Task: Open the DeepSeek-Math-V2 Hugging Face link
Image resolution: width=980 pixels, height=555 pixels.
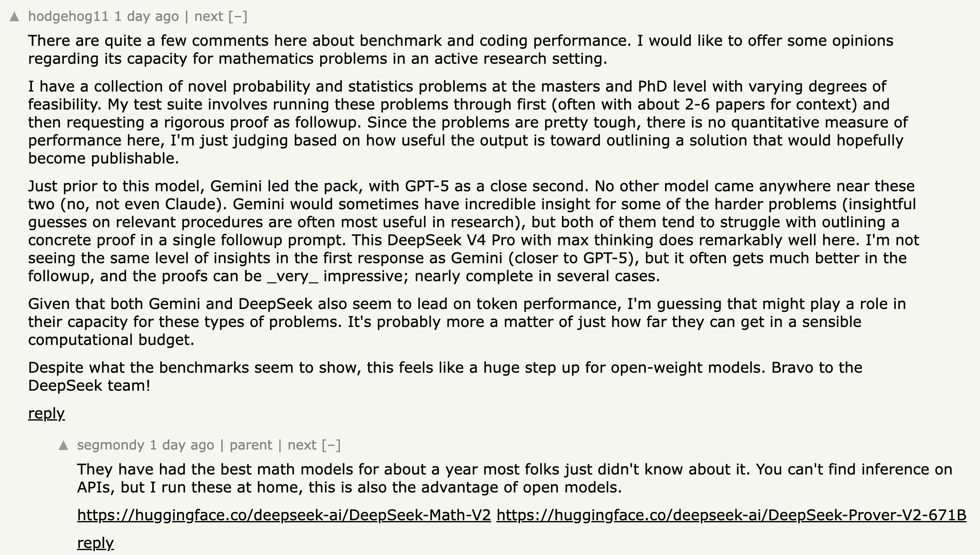Action: point(284,515)
